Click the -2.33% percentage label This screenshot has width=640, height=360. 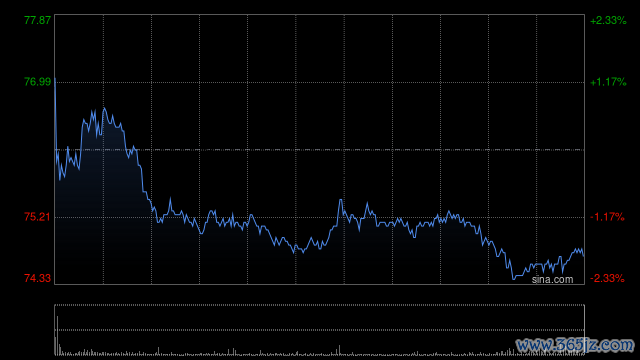tap(607, 278)
